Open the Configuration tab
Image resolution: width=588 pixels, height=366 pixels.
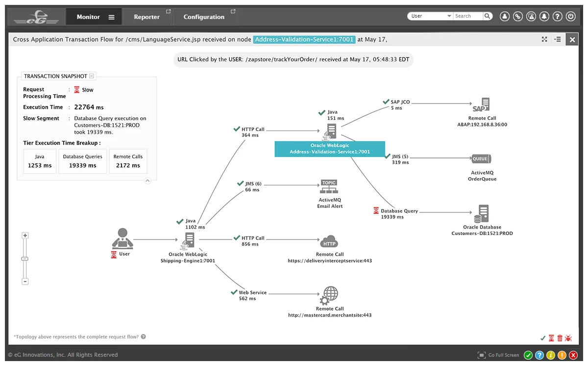click(x=204, y=17)
